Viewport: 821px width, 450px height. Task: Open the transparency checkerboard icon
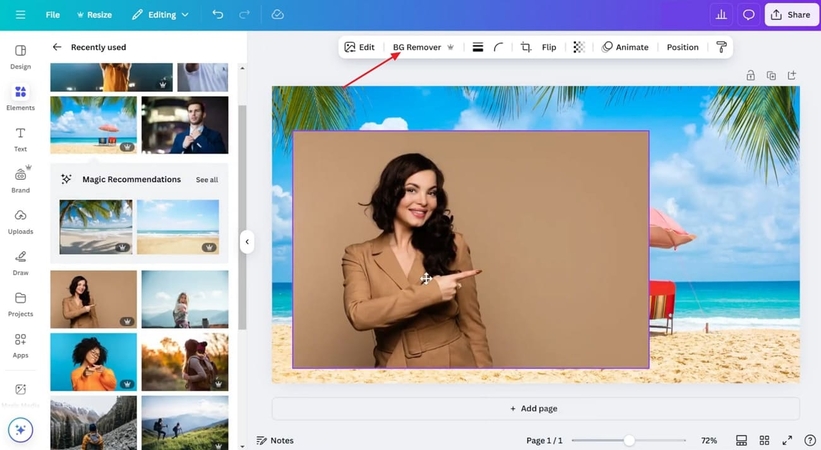(x=578, y=47)
